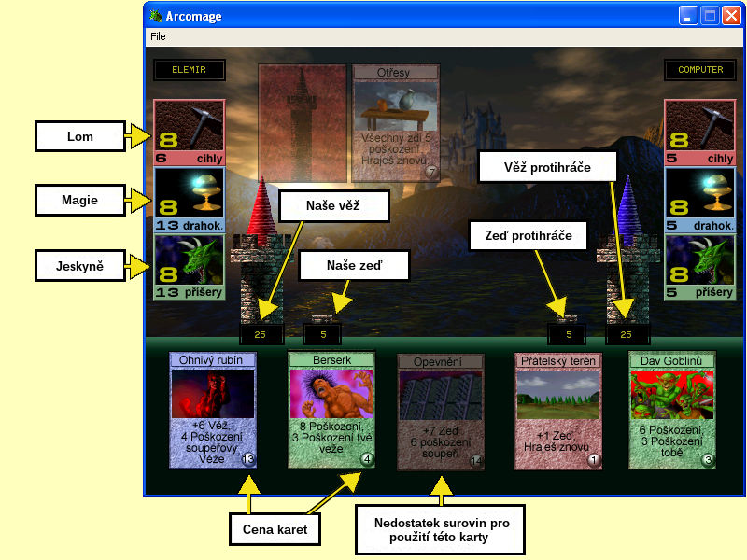The height and width of the screenshot is (560, 747).
Task: Click Computer's tower height value 25
Action: coord(626,334)
